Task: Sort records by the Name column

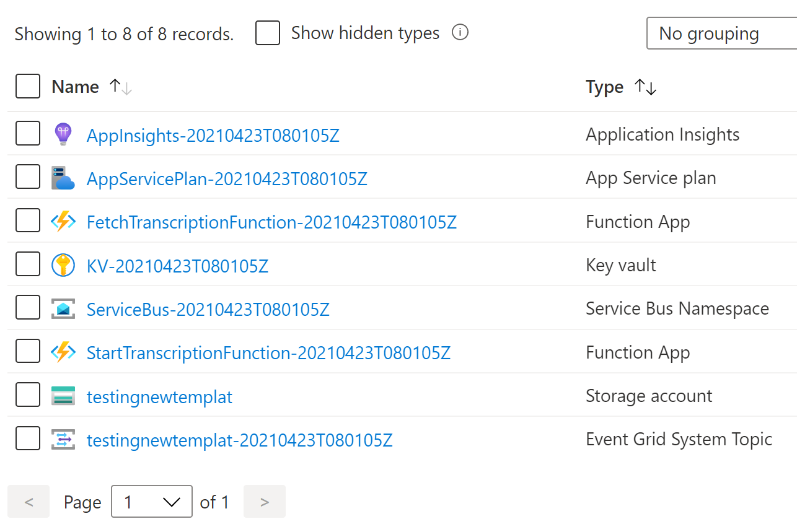Action: (x=76, y=87)
